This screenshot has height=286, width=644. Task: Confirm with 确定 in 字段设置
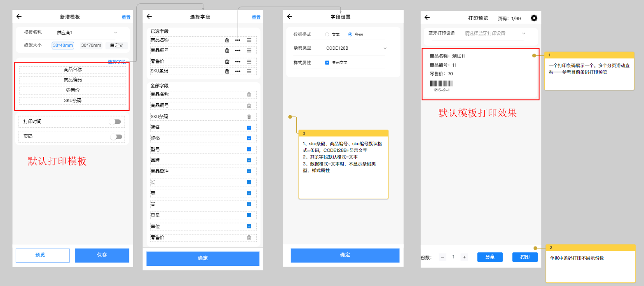coord(345,255)
